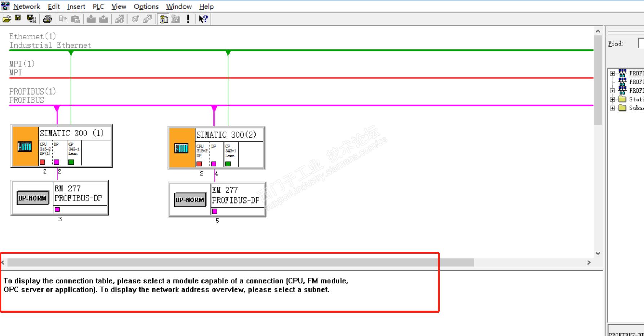
Task: Click the grayed network info icon after Upload
Action: click(119, 19)
